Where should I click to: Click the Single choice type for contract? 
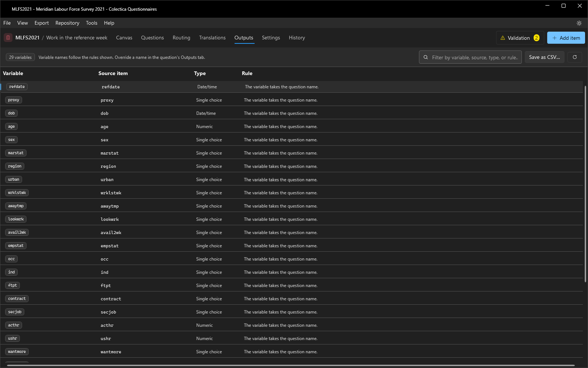[x=209, y=299]
